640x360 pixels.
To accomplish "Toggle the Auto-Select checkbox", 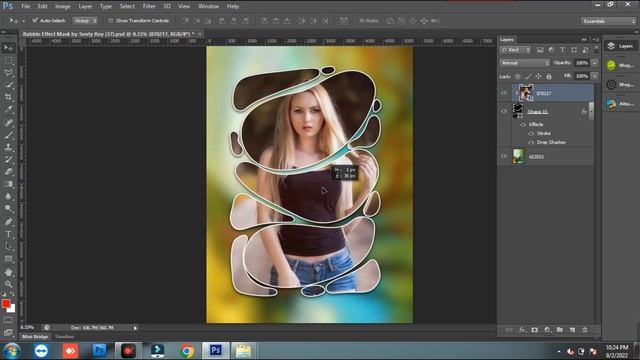I will pyautogui.click(x=35, y=20).
